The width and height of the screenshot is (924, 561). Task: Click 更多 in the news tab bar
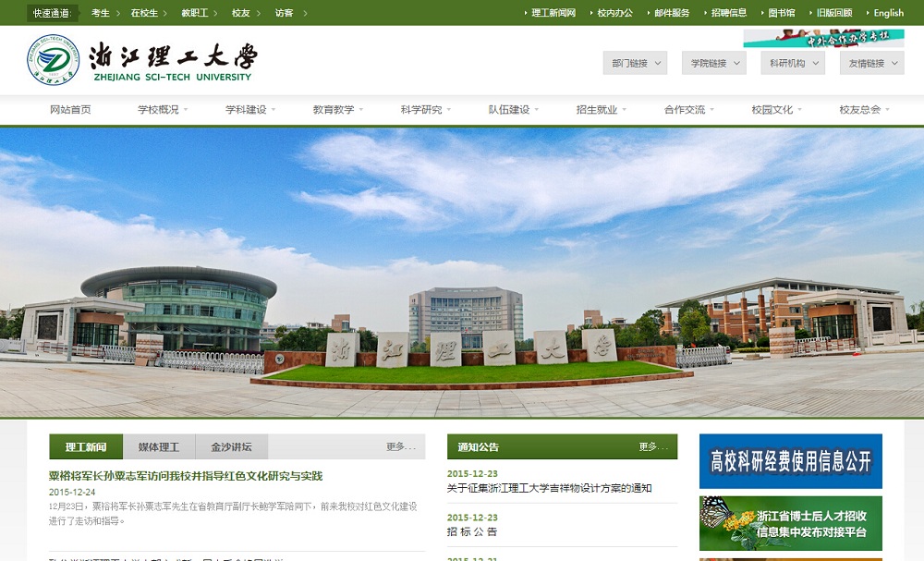click(x=401, y=446)
